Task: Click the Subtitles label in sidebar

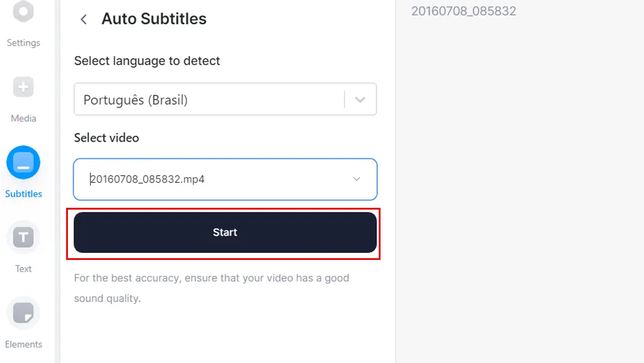Action: point(23,194)
